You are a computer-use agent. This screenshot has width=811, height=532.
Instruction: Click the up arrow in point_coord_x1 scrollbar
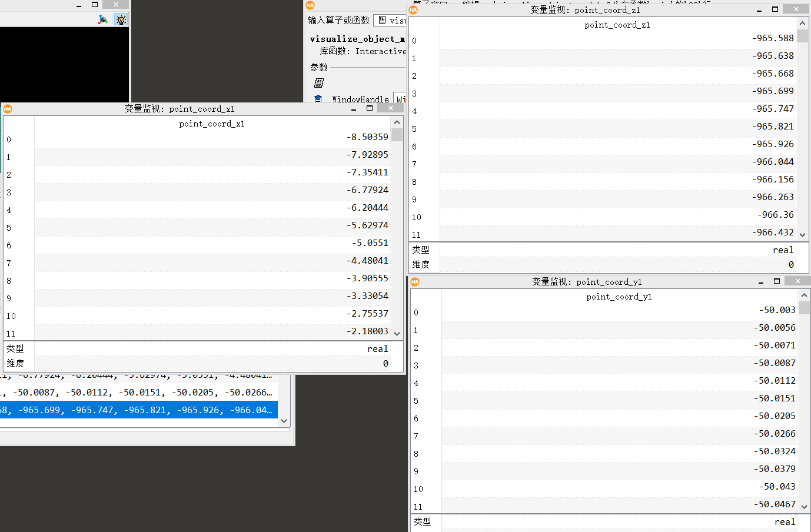tap(397, 122)
